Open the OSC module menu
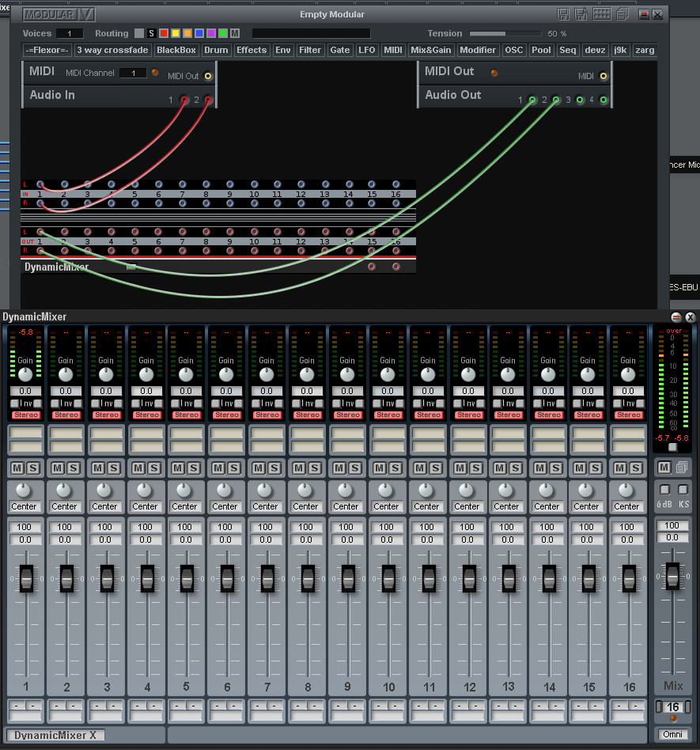The height and width of the screenshot is (750, 700). 514,50
